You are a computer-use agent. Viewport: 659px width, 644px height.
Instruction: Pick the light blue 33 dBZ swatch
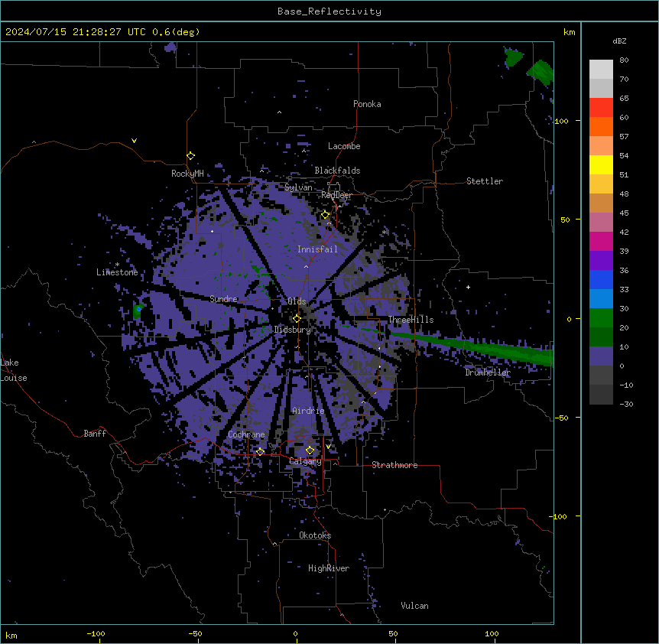coord(601,299)
